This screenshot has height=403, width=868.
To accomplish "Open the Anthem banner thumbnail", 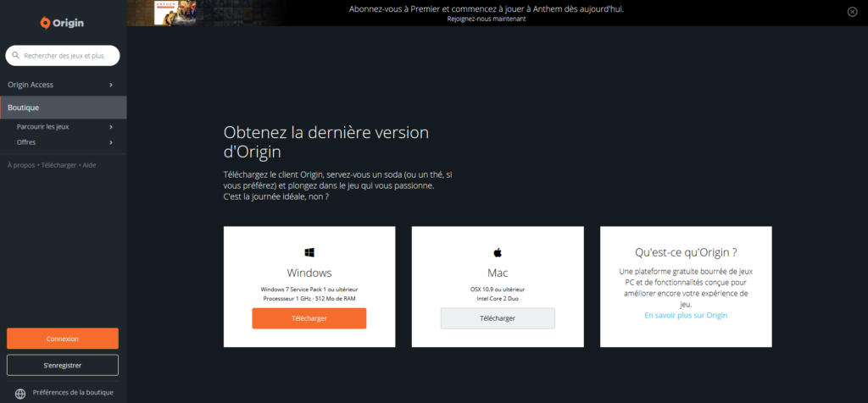I will click(x=175, y=13).
